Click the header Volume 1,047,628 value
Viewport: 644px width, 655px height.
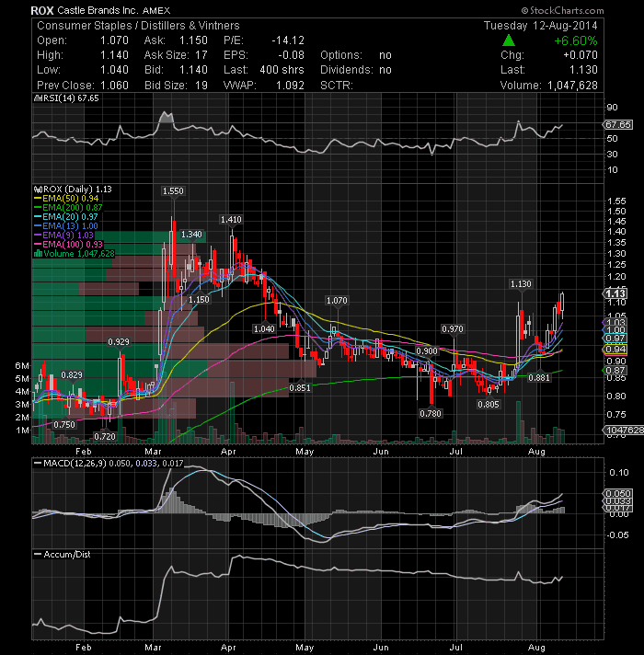[572, 86]
